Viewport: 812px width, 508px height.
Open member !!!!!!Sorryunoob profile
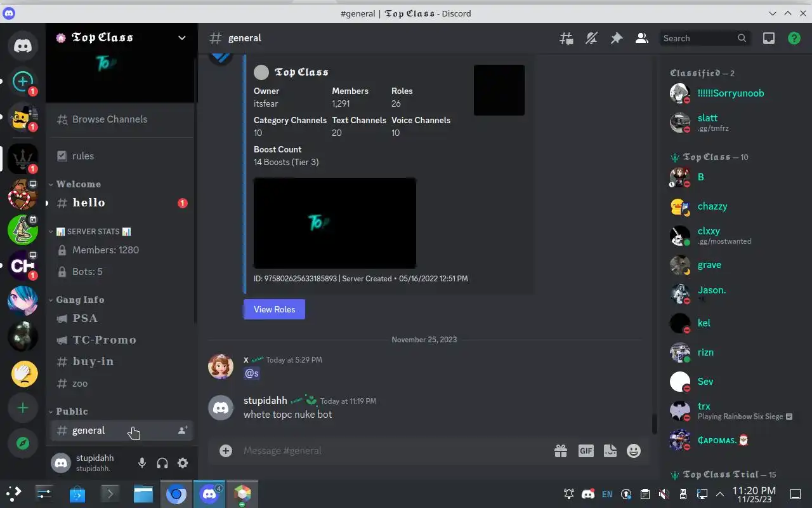[731, 93]
